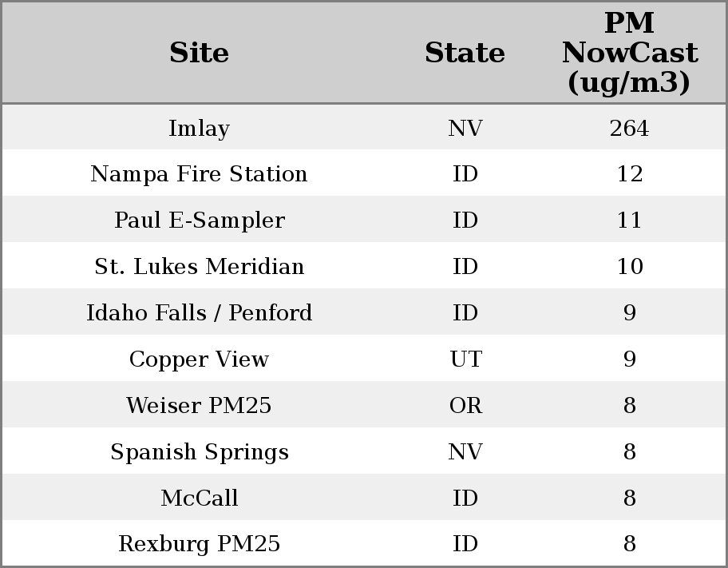Click the OR state cell
728x568 pixels.
pyautogui.click(x=465, y=406)
